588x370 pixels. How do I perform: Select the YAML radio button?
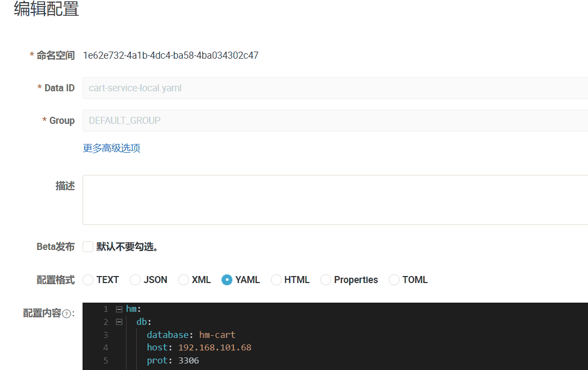point(227,280)
